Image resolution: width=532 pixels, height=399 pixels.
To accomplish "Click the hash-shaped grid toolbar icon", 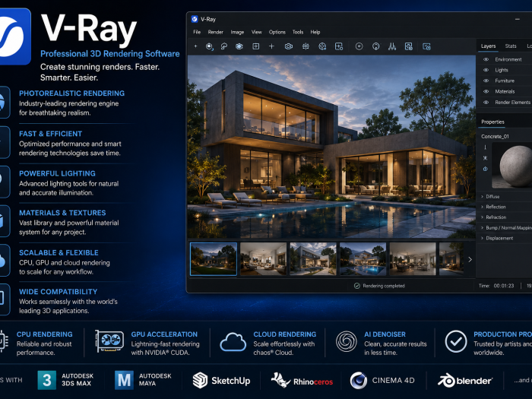I will (x=306, y=46).
